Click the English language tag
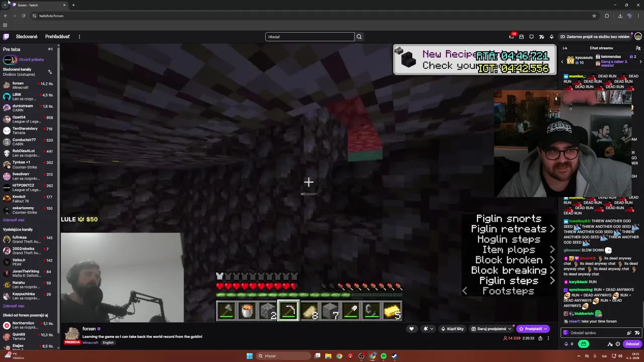Image resolution: width=644 pixels, height=362 pixels. coord(108,343)
